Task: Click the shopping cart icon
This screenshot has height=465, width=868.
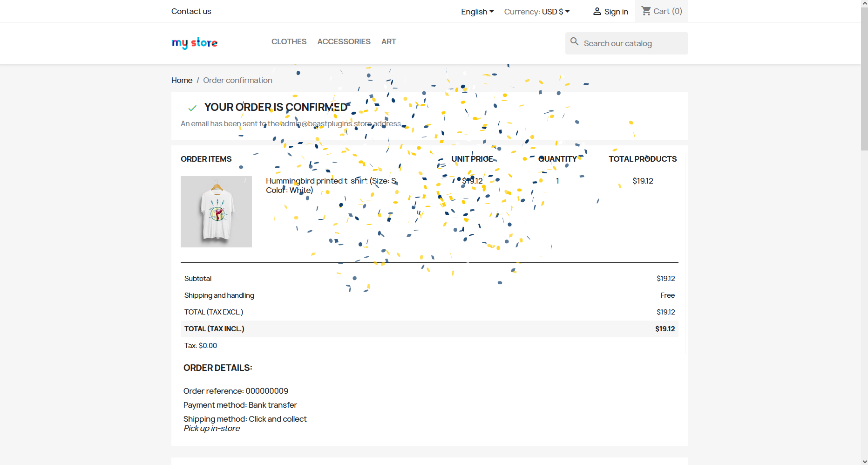Action: (x=646, y=11)
